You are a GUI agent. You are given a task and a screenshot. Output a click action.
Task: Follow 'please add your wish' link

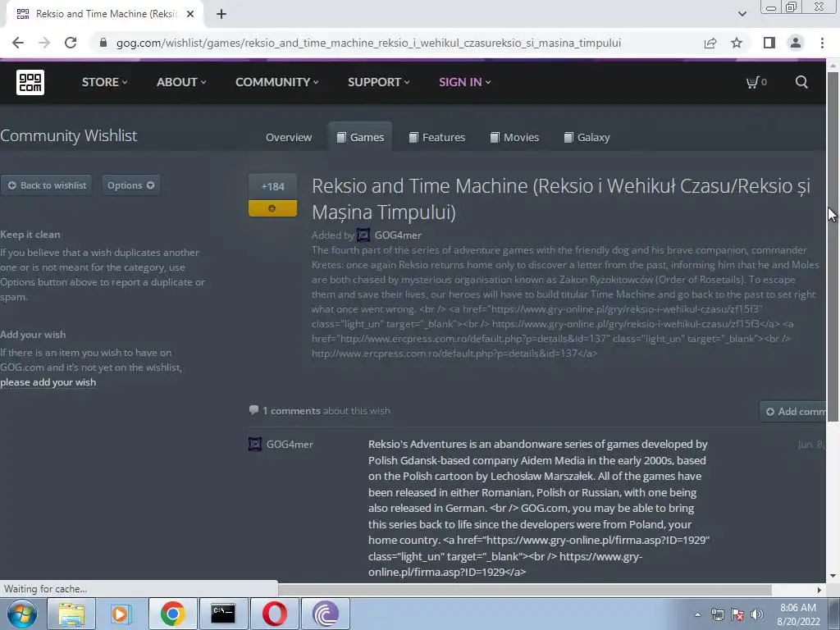(x=48, y=382)
